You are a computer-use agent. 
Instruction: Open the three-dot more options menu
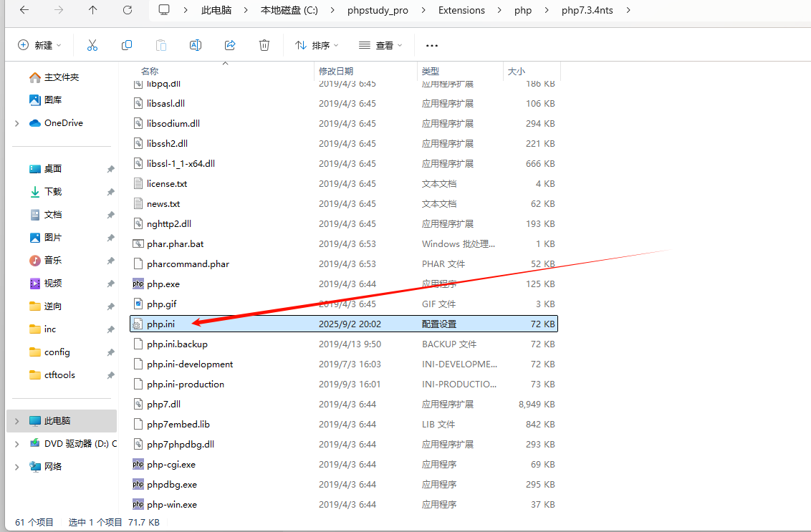click(431, 45)
